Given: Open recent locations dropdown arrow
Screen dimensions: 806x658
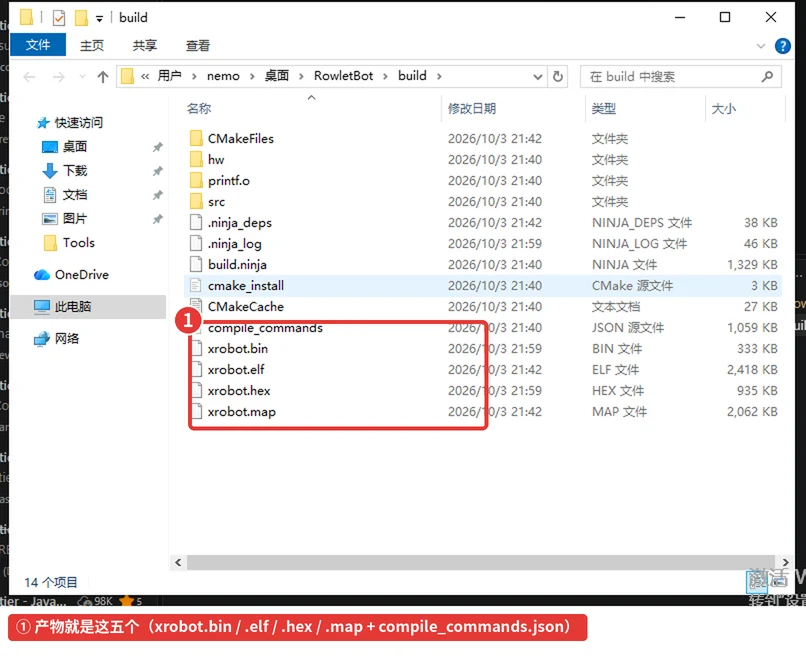Looking at the screenshot, I should tap(82, 77).
